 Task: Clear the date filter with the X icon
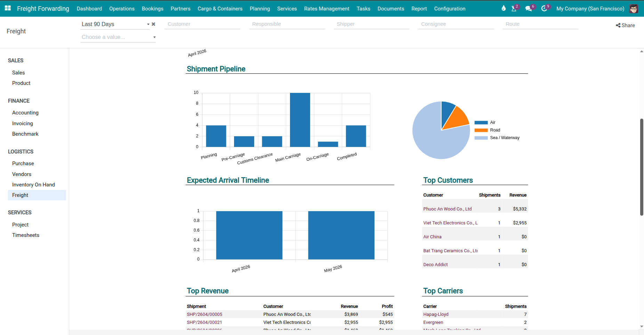pyautogui.click(x=153, y=24)
